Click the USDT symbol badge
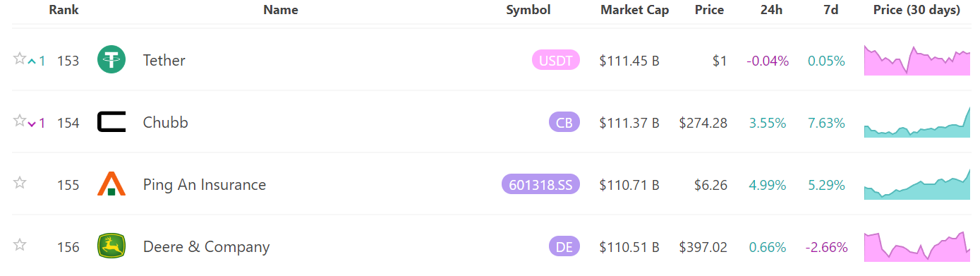 [556, 61]
